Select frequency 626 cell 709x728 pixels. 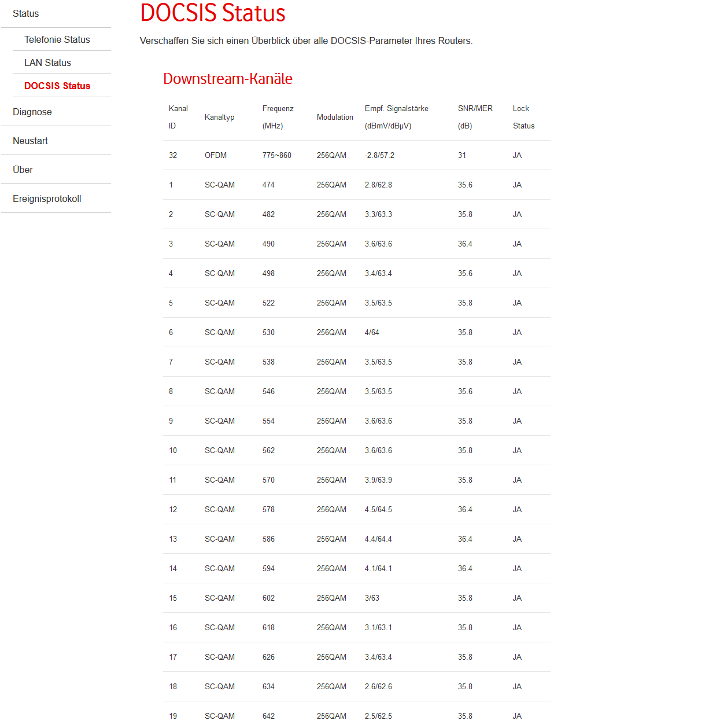(268, 657)
